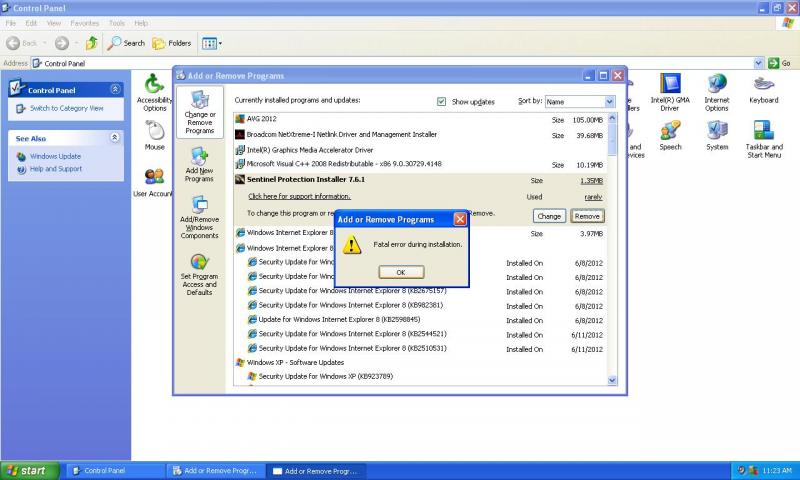Open the File menu
This screenshot has height=480, width=800.
click(11, 23)
